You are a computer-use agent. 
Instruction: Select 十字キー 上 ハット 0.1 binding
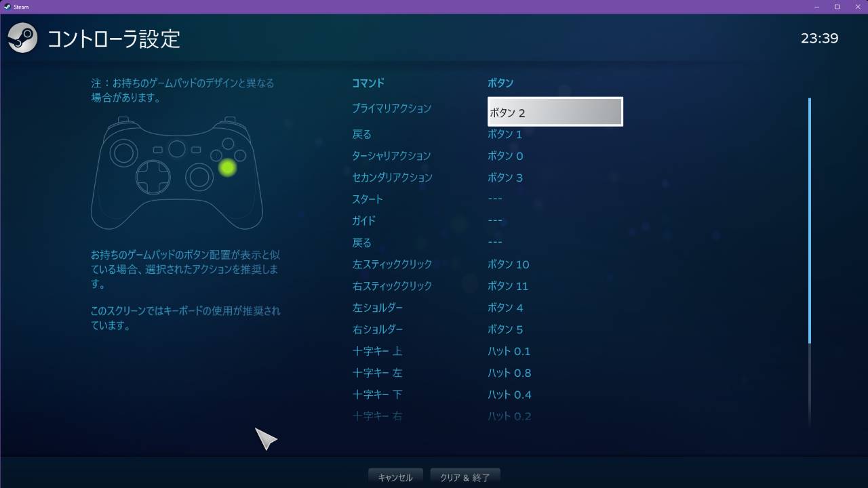509,351
